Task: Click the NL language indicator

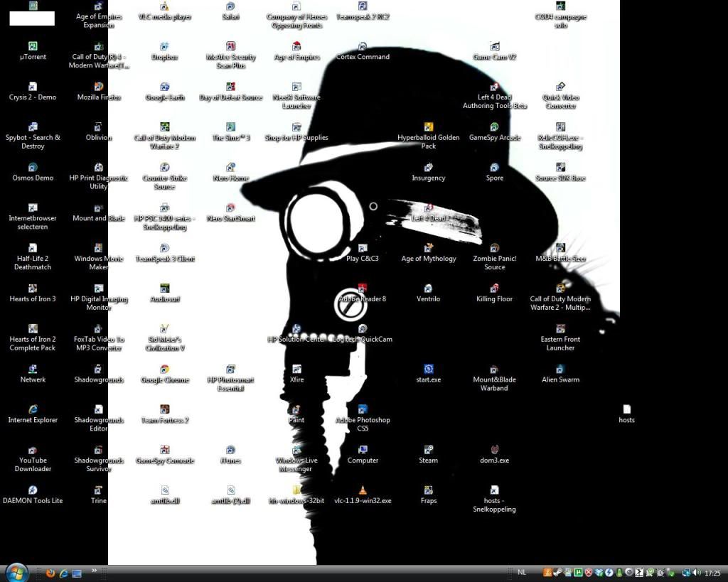Action: [x=521, y=573]
